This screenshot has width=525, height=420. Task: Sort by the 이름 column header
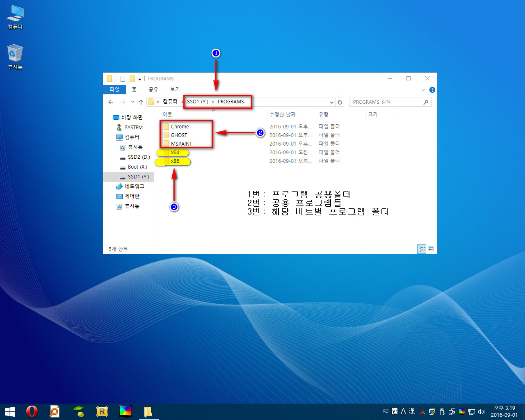pyautogui.click(x=167, y=115)
